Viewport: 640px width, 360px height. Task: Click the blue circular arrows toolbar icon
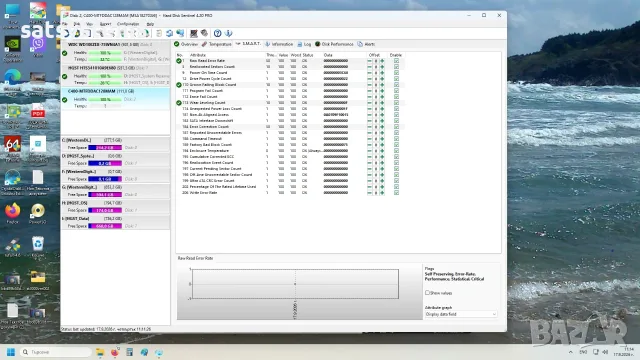point(169,33)
